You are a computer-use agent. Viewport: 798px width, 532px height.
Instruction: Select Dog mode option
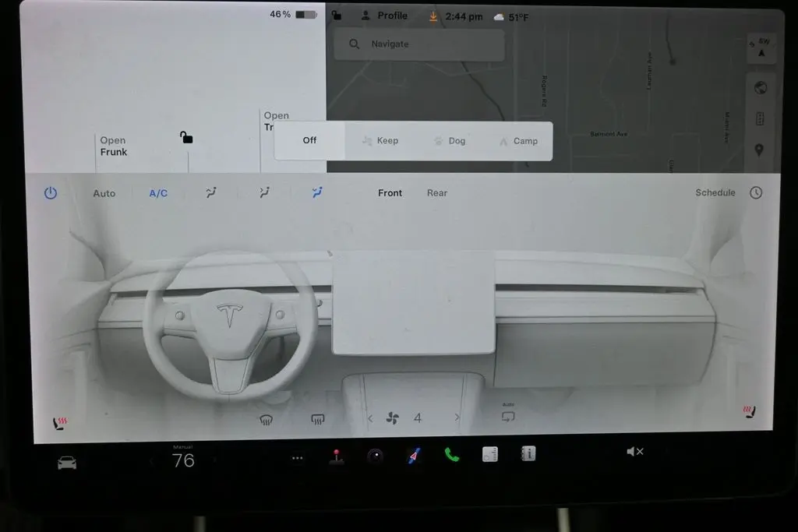click(x=449, y=141)
